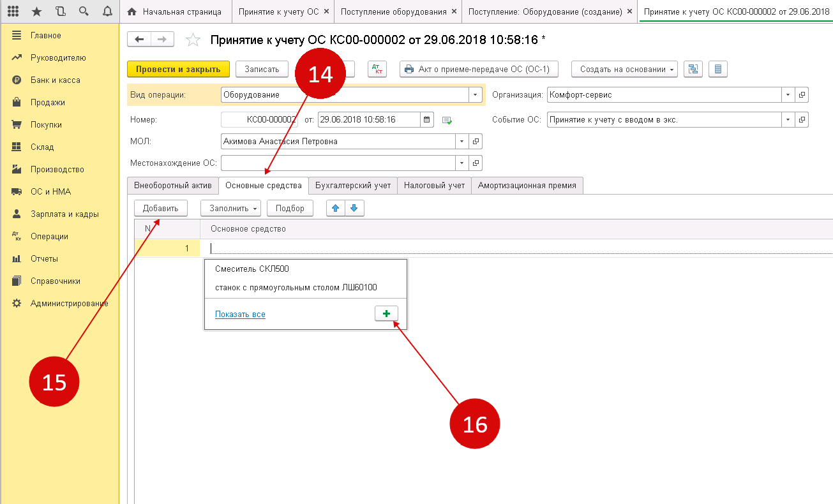Switch to Внеоборотный актив tab
Image resolution: width=833 pixels, height=504 pixels.
172,186
